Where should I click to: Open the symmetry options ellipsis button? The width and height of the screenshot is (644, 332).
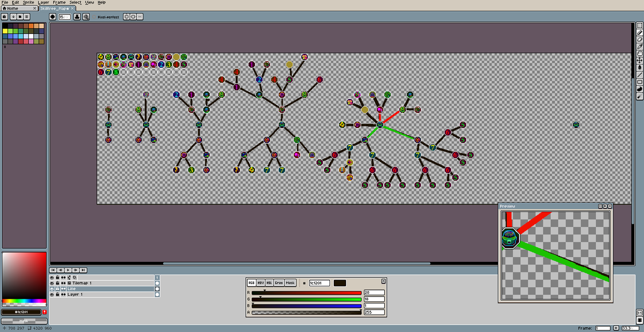[x=140, y=17]
